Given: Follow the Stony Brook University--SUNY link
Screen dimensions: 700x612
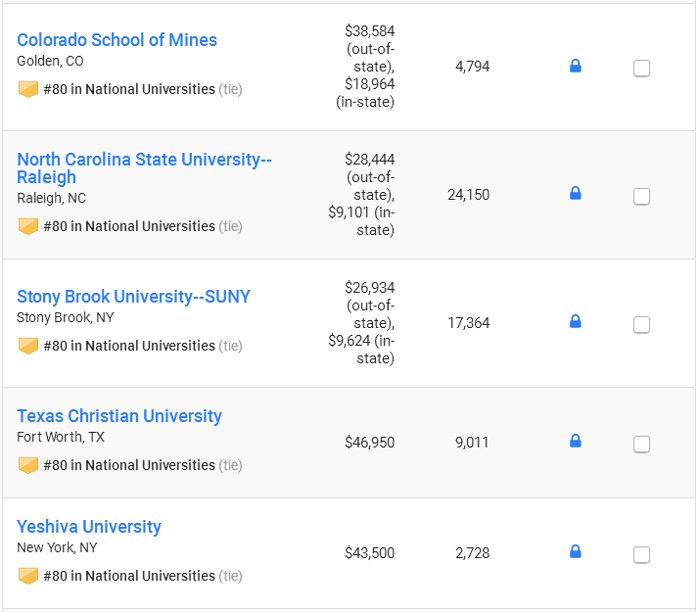Looking at the screenshot, I should tap(133, 297).
